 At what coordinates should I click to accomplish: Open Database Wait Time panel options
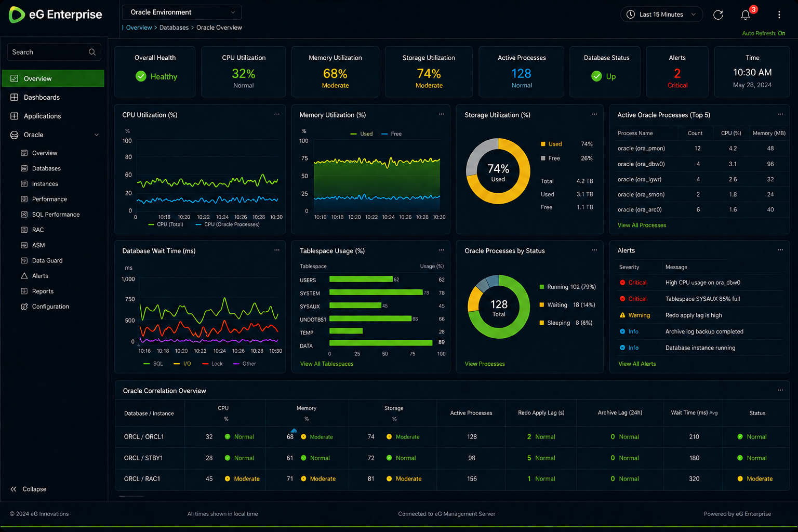pos(277,250)
